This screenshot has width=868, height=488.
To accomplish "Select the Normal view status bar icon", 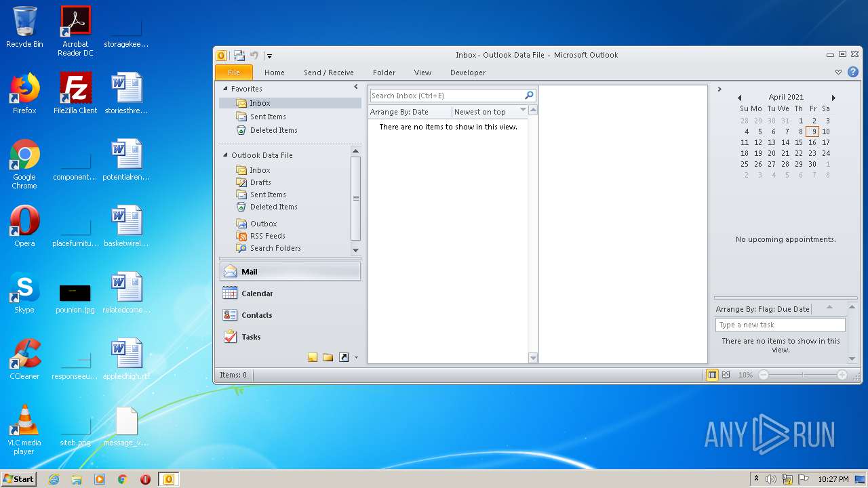I will tap(712, 375).
